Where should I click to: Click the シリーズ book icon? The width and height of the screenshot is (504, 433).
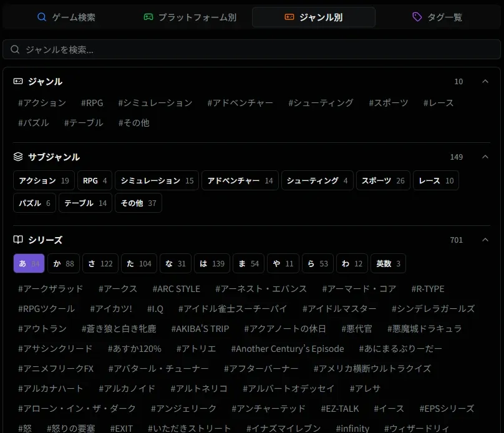pos(18,240)
